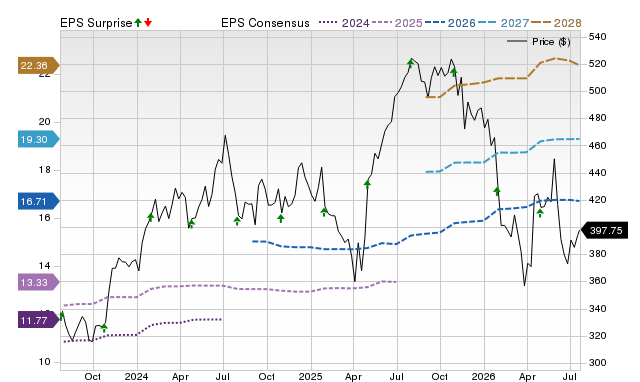640x382 pixels.
Task: Click the 16.71 dark blue value tag
Action: coord(38,201)
